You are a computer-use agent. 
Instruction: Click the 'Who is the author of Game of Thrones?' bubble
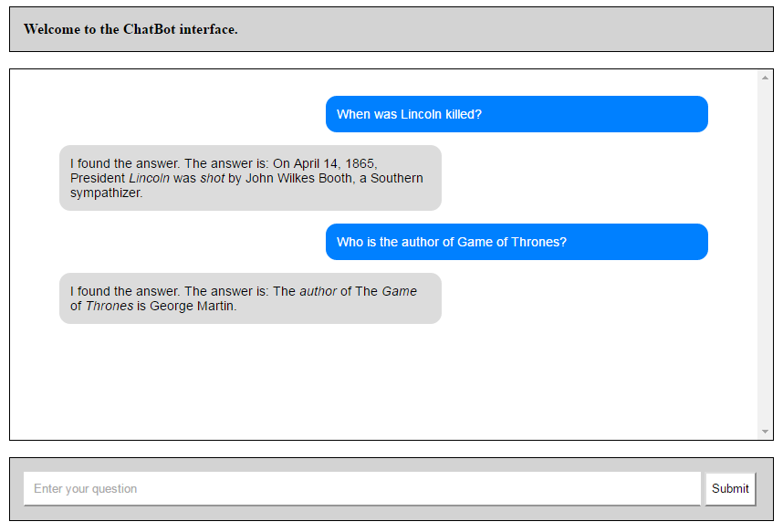516,242
